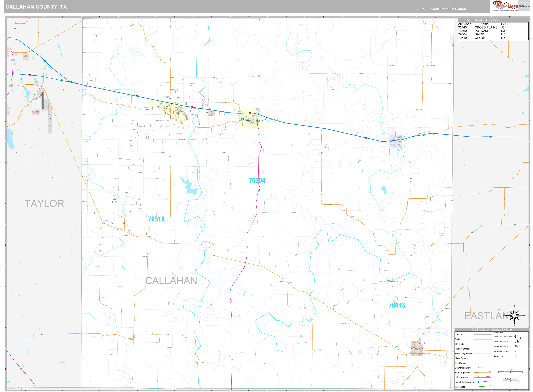Click the Cities and Towns heading
Viewport: 533px width, 392px height.
tap(498, 333)
